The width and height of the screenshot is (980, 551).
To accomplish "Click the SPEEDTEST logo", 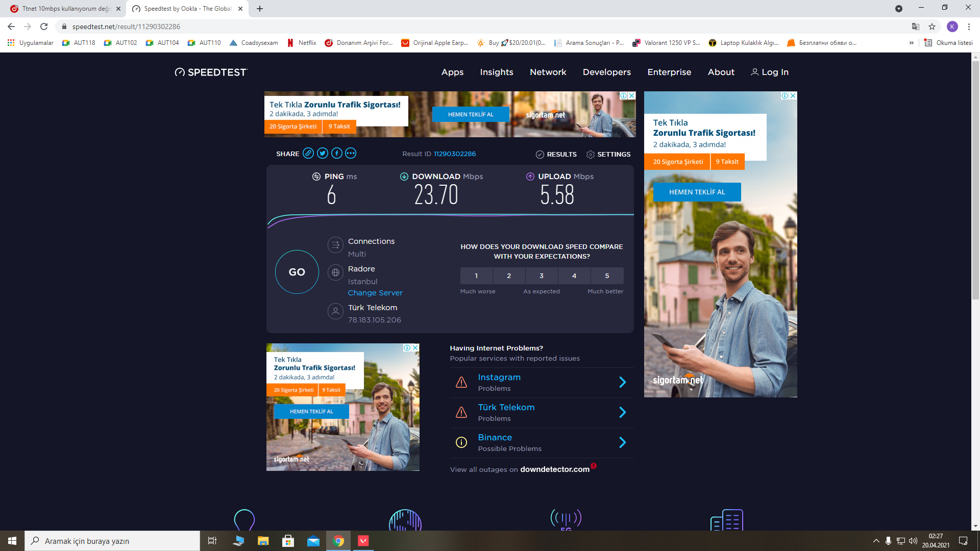I will (211, 72).
